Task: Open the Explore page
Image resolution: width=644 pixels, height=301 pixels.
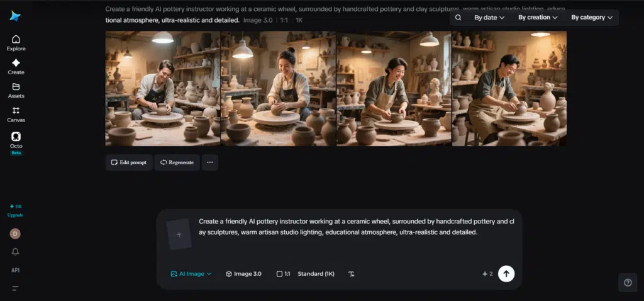Action: point(16,43)
